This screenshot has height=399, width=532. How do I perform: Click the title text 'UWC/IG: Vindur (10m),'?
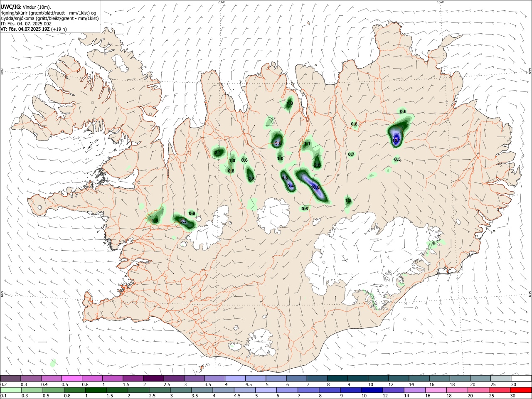(x=26, y=7)
